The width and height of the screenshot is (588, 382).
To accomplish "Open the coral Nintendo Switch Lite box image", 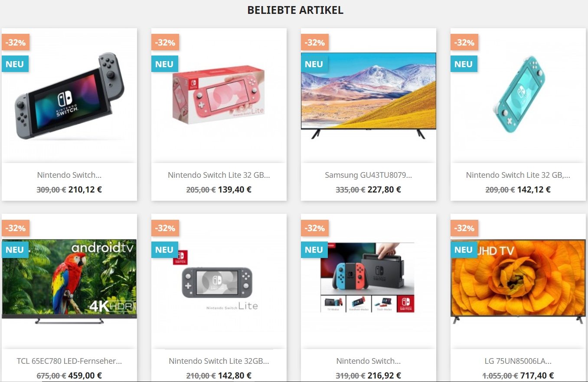I will point(219,96).
